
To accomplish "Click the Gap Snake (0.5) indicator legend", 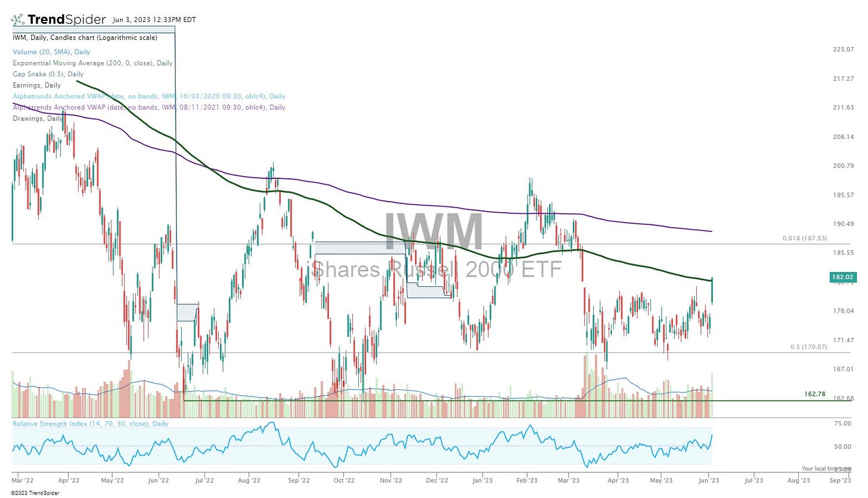I will coord(48,74).
